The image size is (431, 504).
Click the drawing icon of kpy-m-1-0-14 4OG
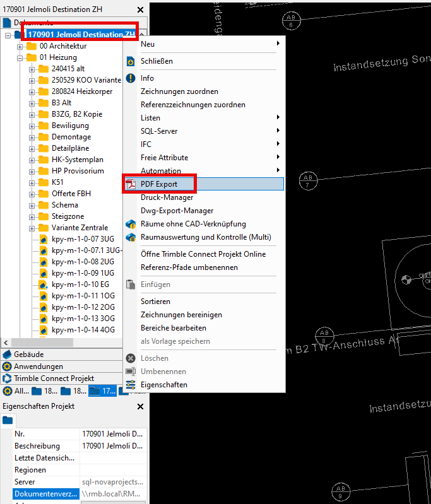(x=44, y=330)
